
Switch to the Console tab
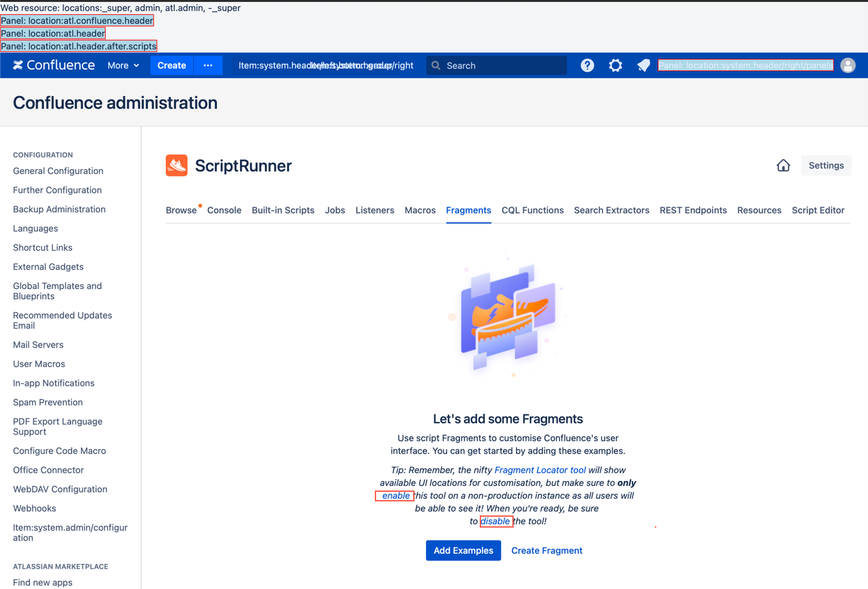pos(224,210)
